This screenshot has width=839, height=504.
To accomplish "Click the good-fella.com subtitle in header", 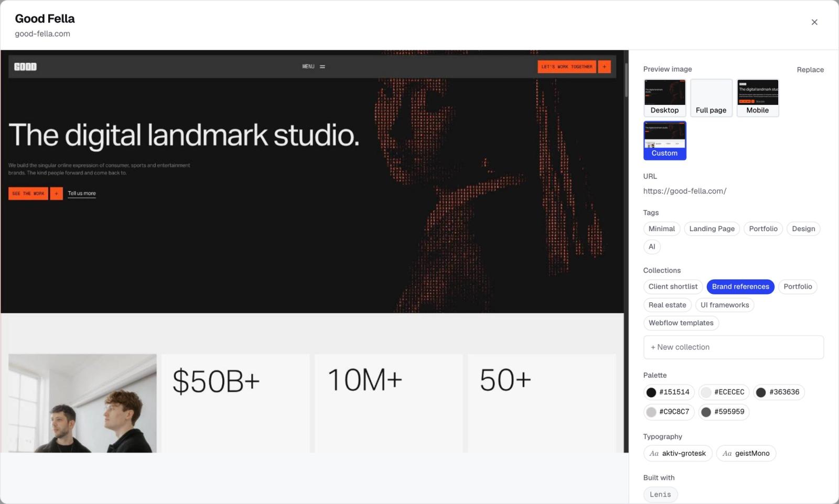I will [42, 34].
